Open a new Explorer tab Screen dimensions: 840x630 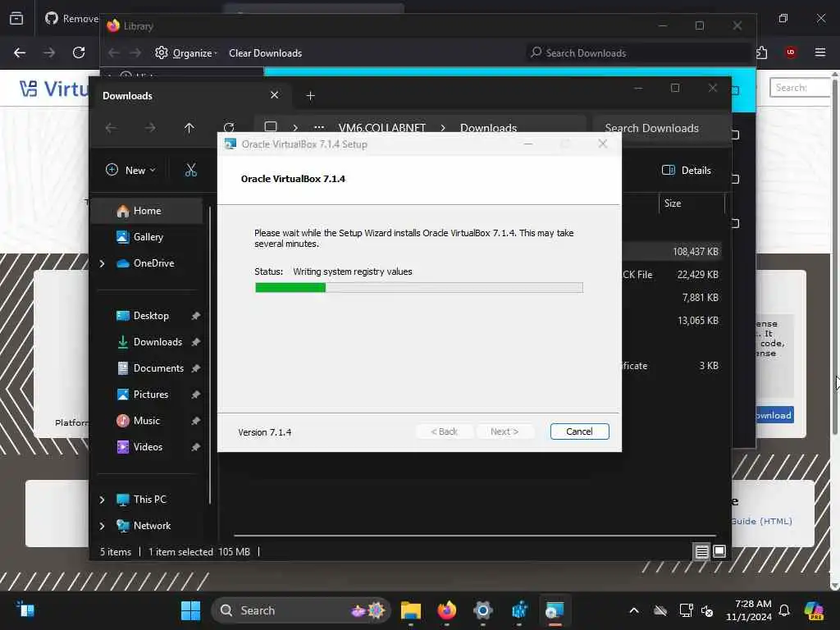310,95
